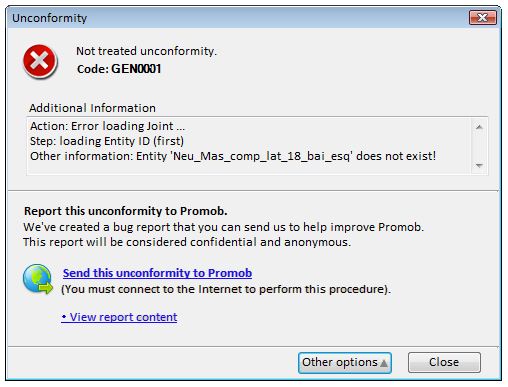Click the Report this unconformity to Promob heading

pos(126,211)
